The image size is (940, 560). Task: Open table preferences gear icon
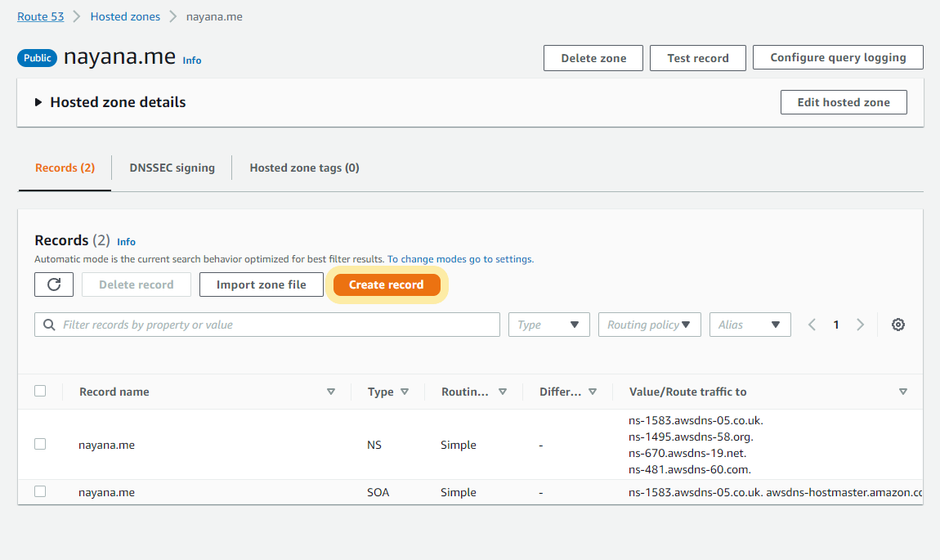[x=898, y=325]
